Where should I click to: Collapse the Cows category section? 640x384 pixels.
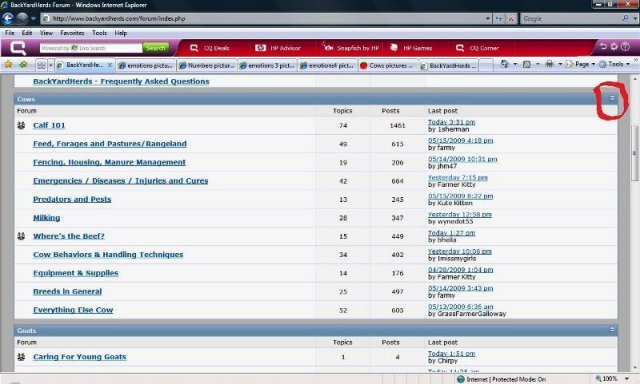612,98
